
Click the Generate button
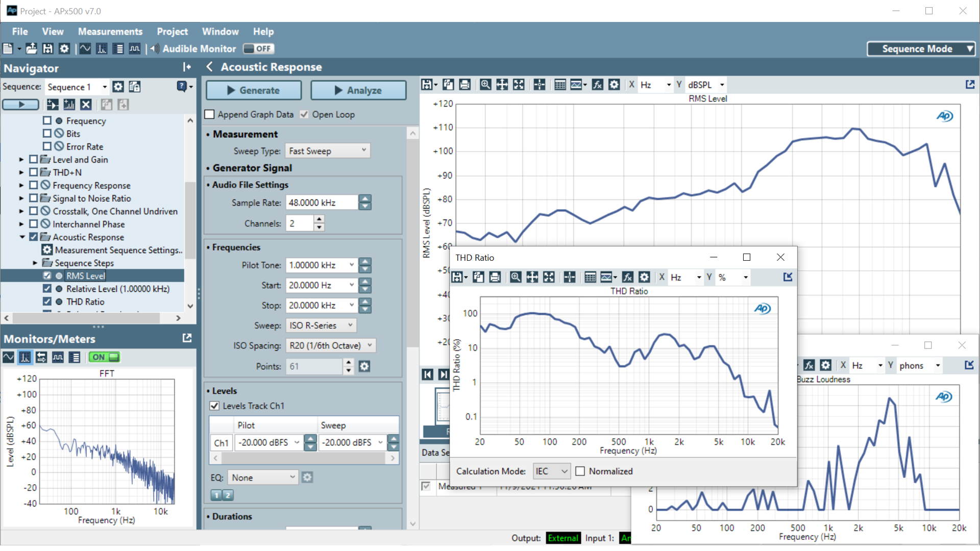click(x=254, y=90)
